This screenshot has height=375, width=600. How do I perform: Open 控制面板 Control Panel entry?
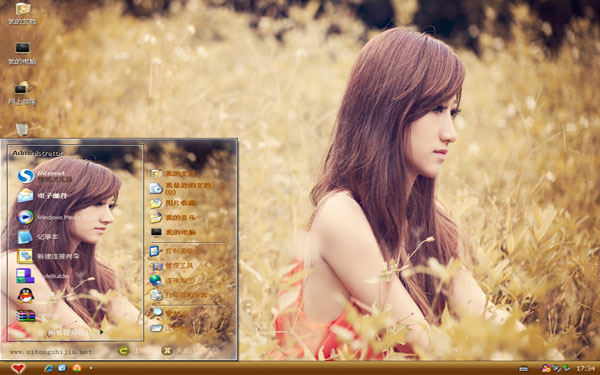(188, 251)
